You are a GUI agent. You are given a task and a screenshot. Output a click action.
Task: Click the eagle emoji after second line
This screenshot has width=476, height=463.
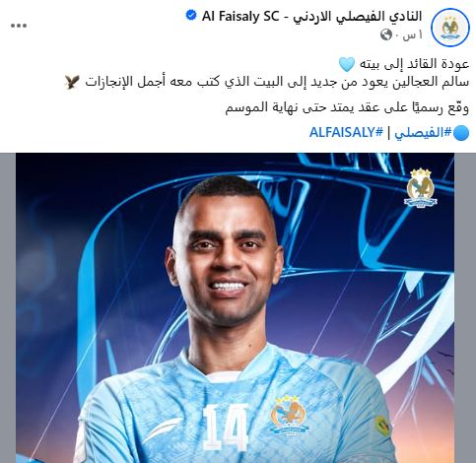point(72,82)
